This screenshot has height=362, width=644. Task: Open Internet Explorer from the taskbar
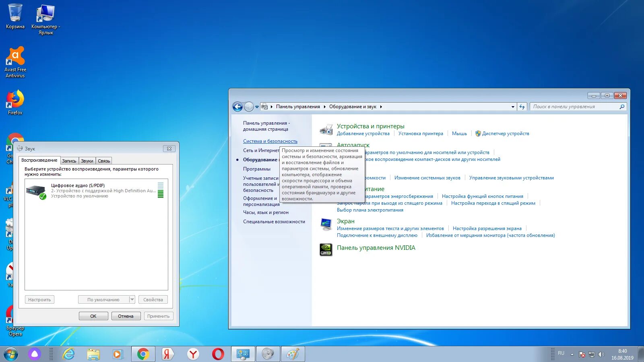coord(69,354)
